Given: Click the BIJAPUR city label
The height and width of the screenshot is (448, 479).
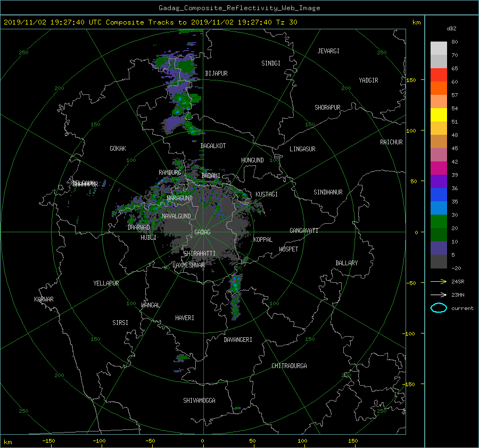Looking at the screenshot, I should pos(216,74).
